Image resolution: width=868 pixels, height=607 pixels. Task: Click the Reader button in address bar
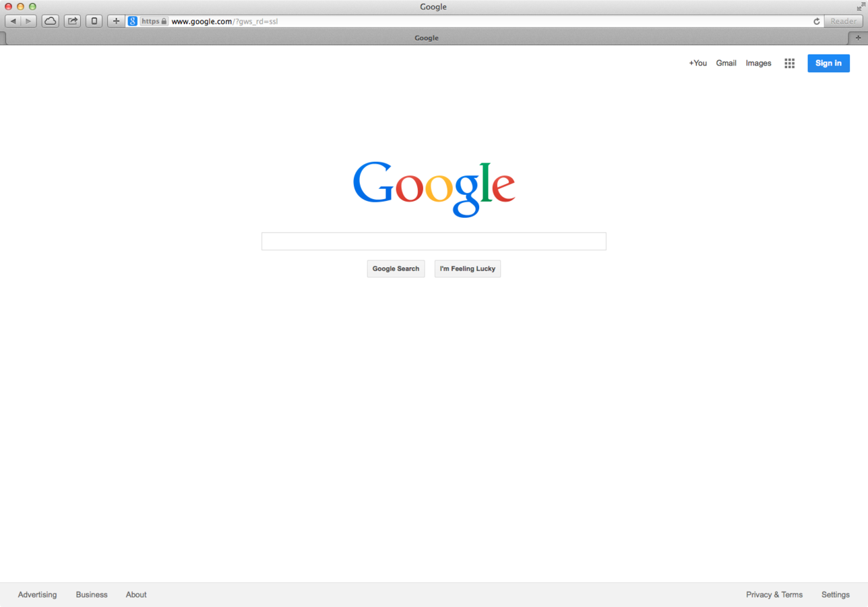point(843,21)
